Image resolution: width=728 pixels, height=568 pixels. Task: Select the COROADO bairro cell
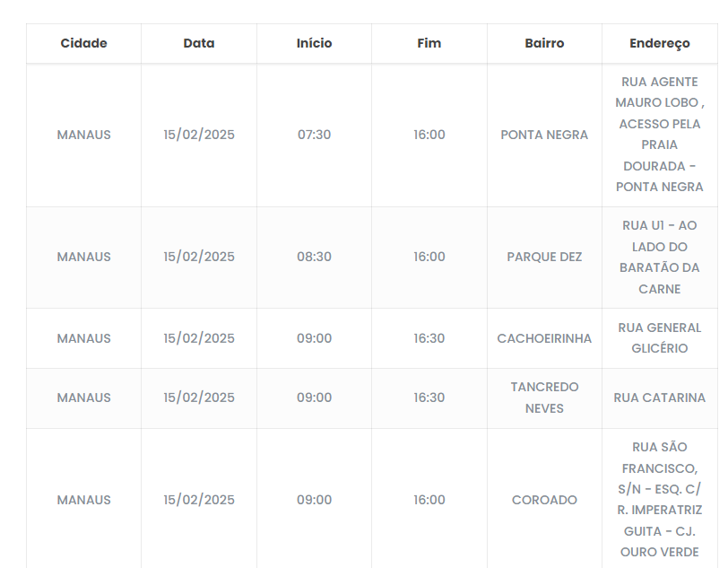coord(544,500)
